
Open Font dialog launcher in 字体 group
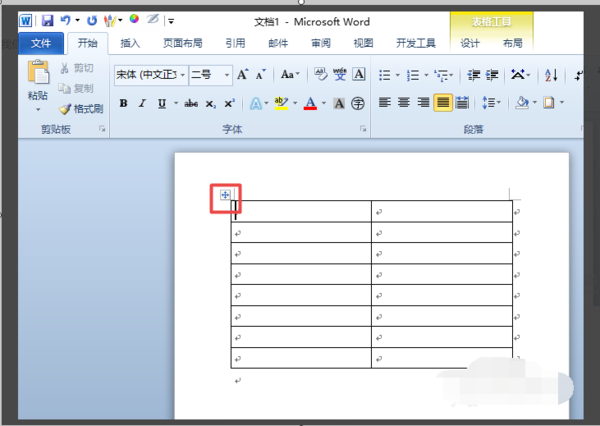(363, 129)
